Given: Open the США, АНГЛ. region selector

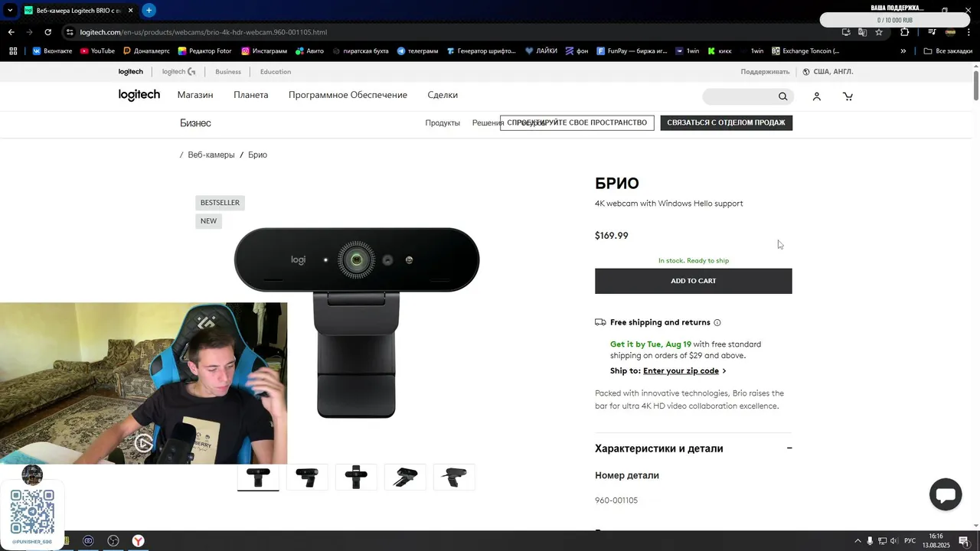Looking at the screenshot, I should point(828,72).
